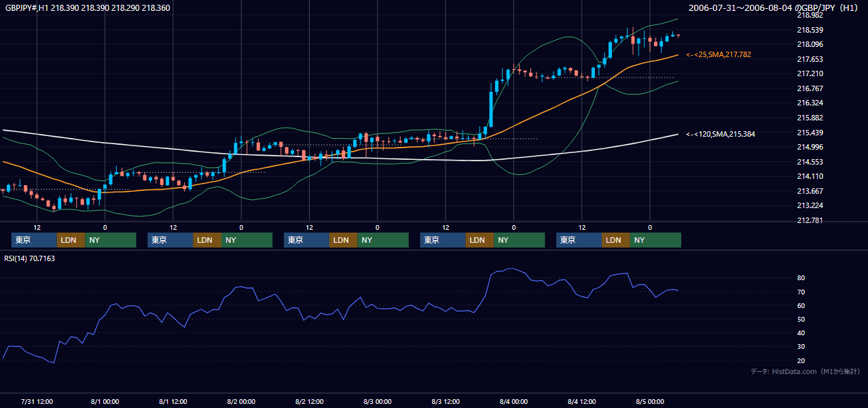Image resolution: width=868 pixels, height=408 pixels.
Task: Select RSI scale value 20
Action: pos(801,360)
